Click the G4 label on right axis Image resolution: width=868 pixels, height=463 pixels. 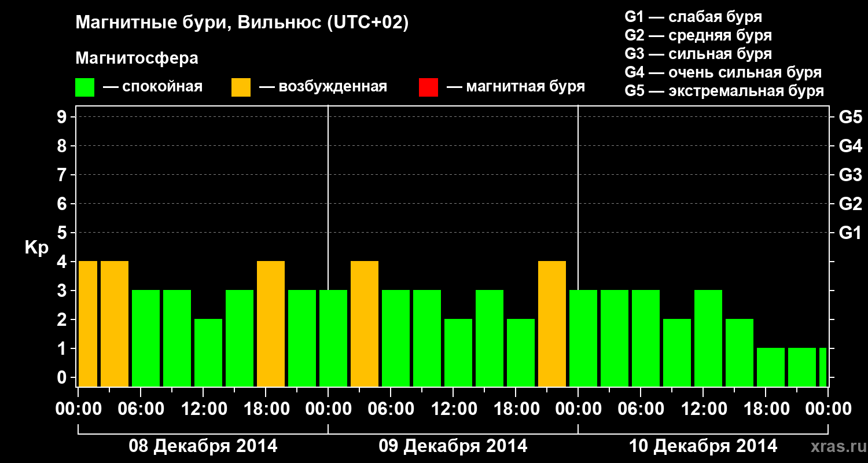point(850,146)
